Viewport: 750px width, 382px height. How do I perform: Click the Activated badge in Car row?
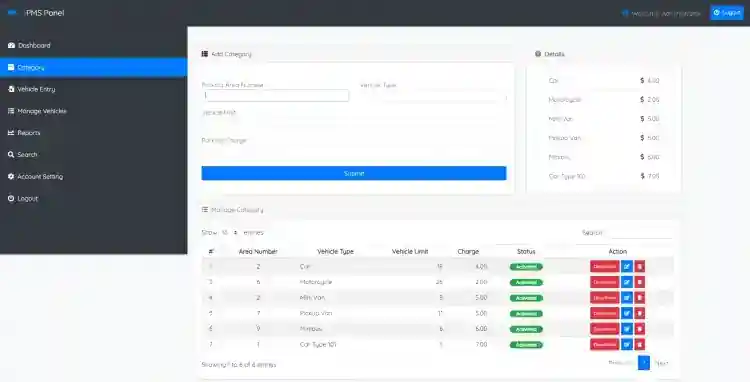pyautogui.click(x=526, y=267)
